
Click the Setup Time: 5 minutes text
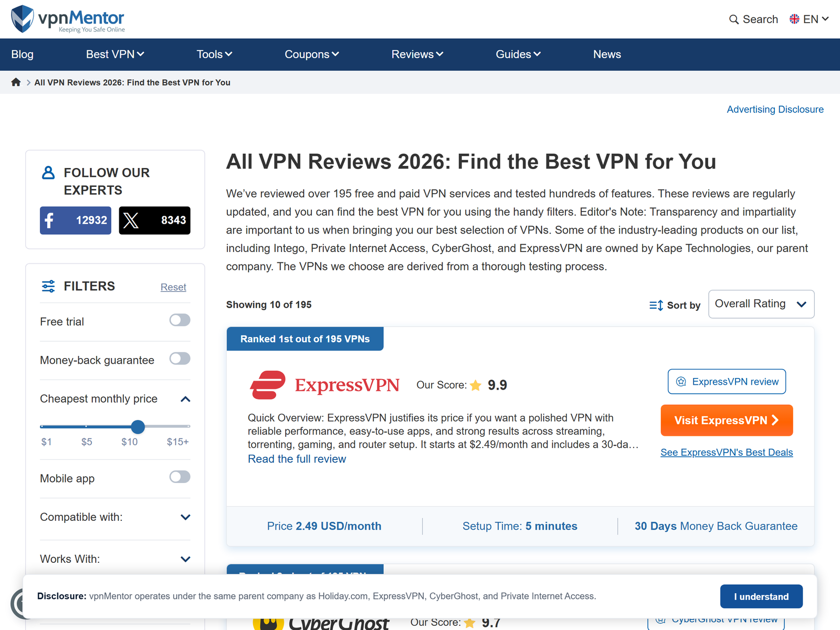click(520, 526)
